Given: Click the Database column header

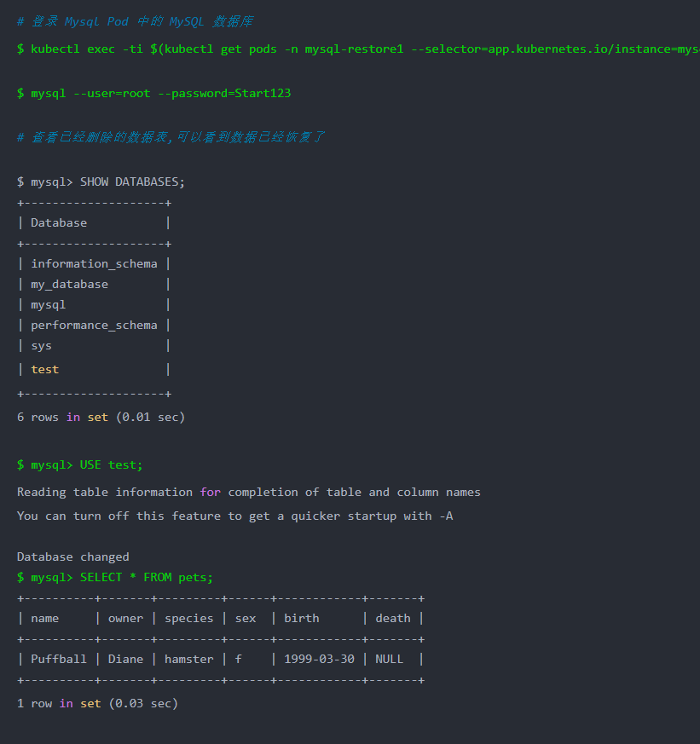Looking at the screenshot, I should (59, 222).
